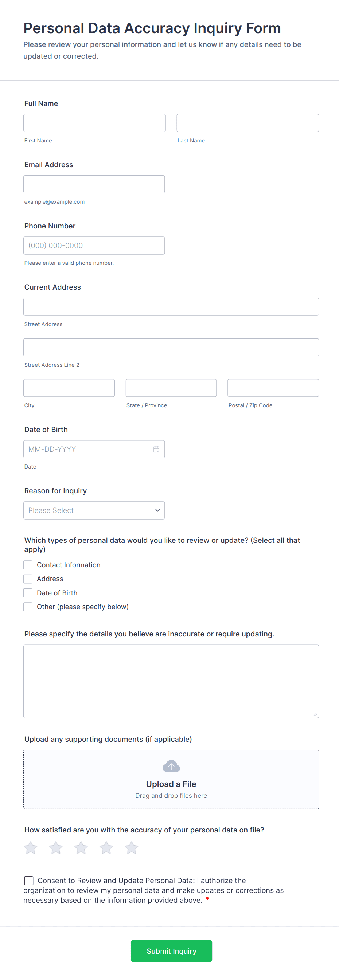Select the third satisfaction star
339x980 pixels.
click(x=81, y=848)
